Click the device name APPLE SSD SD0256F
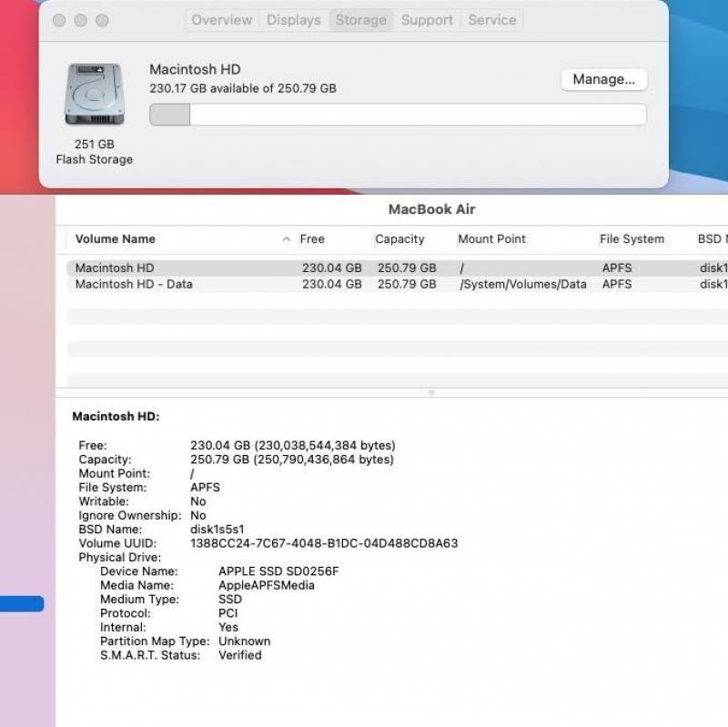This screenshot has width=728, height=727. point(278,571)
